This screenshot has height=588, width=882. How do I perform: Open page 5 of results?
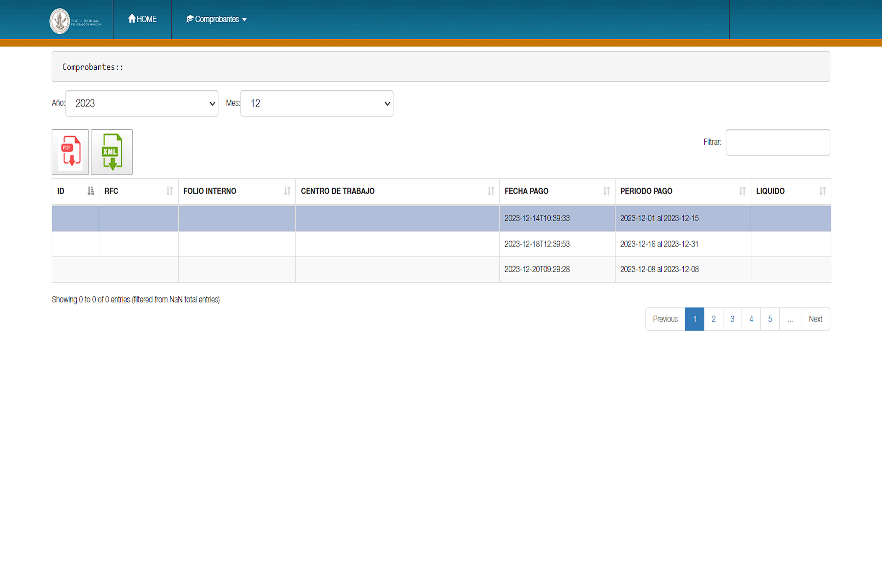(769, 319)
